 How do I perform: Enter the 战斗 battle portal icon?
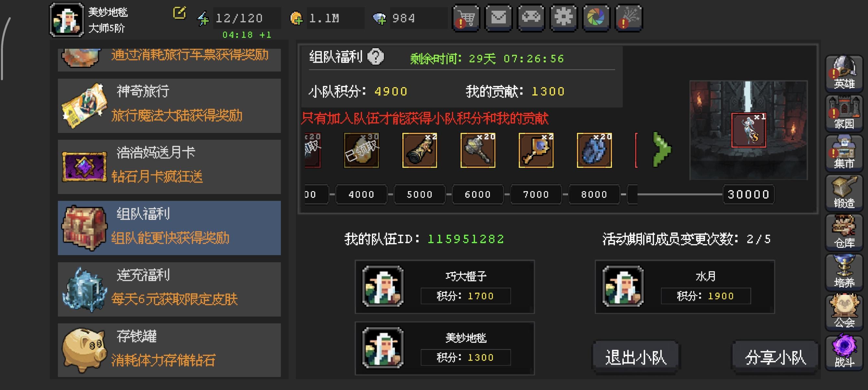tap(844, 352)
